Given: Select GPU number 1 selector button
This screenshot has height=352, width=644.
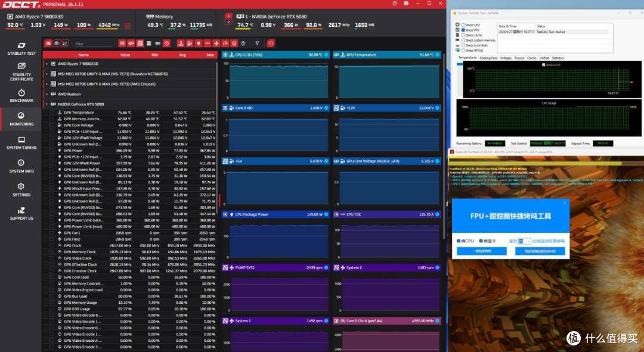Looking at the screenshot, I should tap(229, 16).
